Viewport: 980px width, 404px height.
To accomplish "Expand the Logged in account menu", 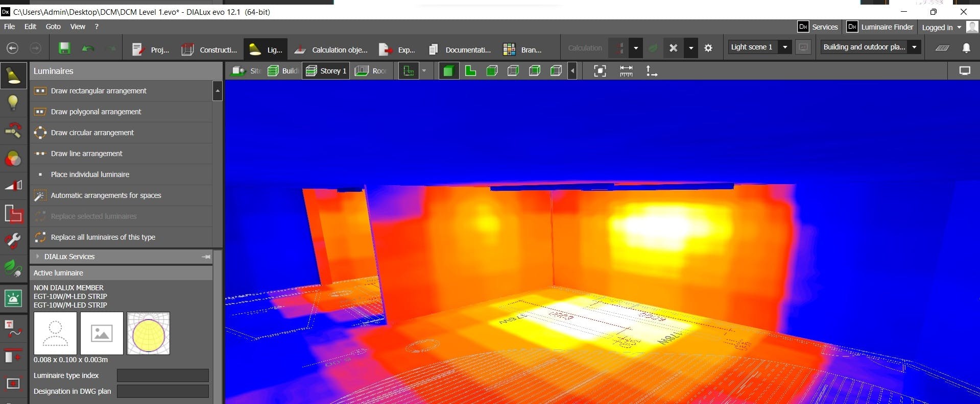I will (959, 27).
